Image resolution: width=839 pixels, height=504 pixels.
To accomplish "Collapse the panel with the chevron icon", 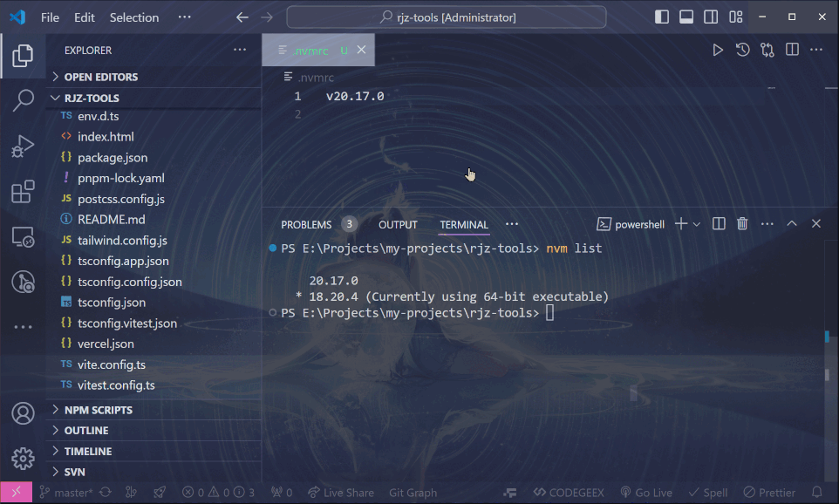I will pyautogui.click(x=792, y=223).
